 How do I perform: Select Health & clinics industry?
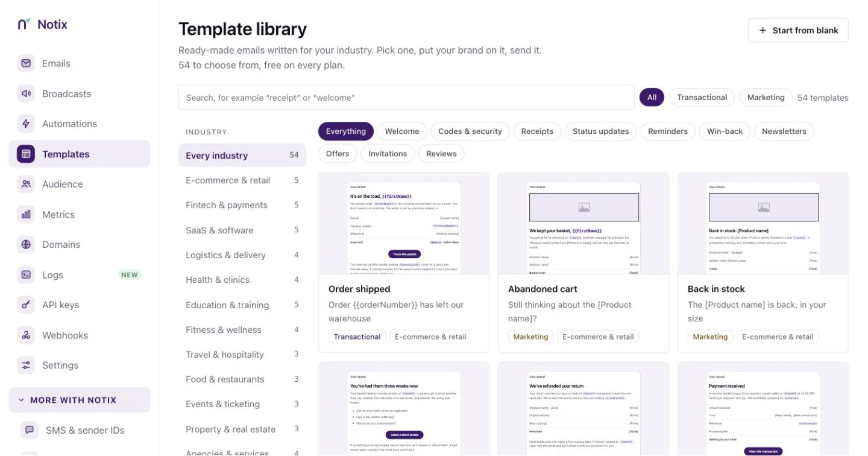242,280
